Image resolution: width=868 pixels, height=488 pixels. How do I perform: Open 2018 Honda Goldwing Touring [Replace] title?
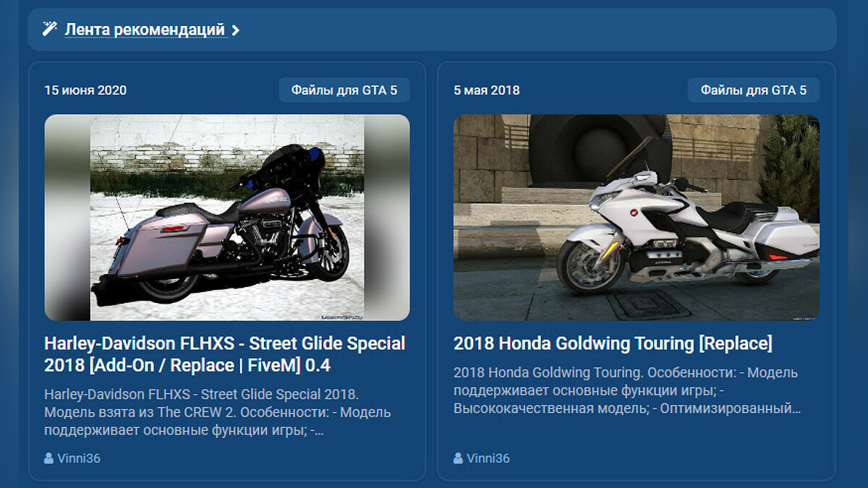click(x=613, y=343)
